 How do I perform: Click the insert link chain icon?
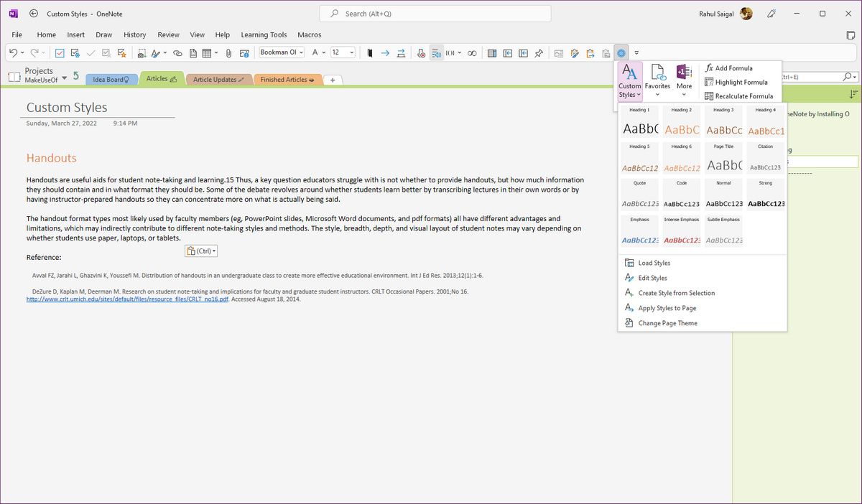(177, 52)
